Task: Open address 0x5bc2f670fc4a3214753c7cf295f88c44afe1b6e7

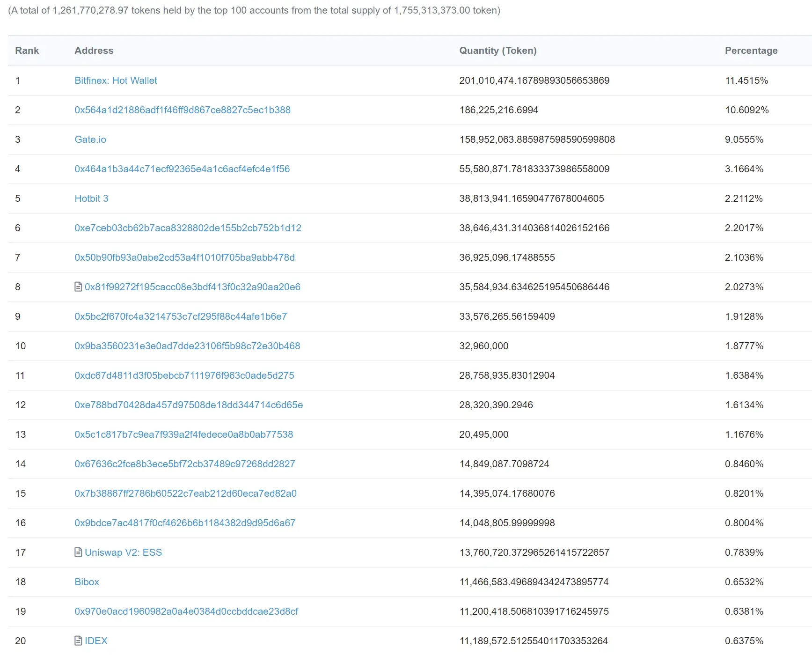Action: click(x=181, y=316)
